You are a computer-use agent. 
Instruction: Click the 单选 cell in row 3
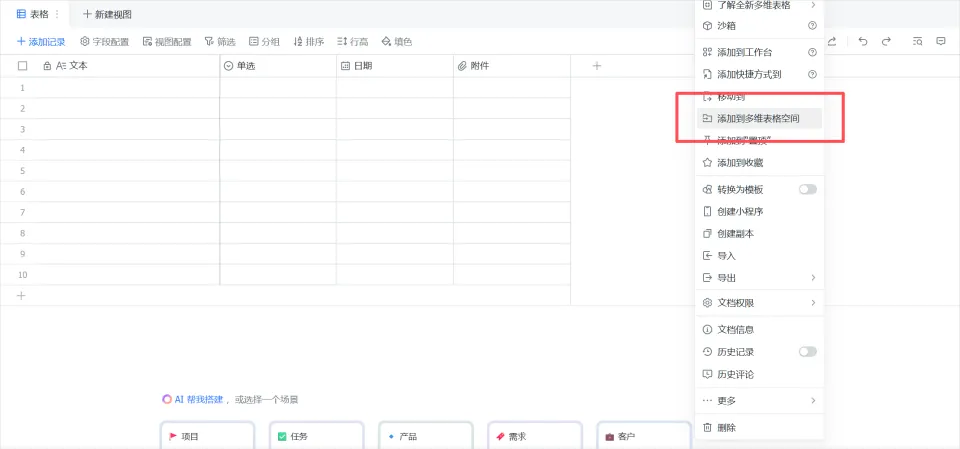click(x=278, y=129)
